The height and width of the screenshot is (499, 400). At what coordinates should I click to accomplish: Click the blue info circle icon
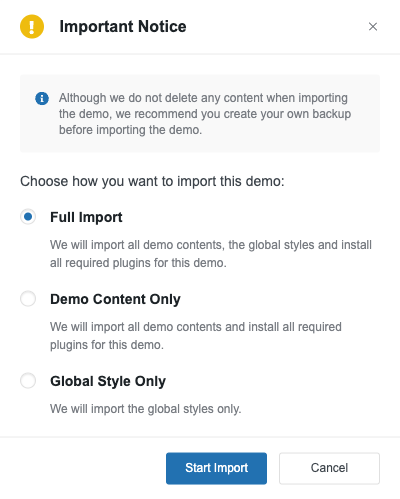point(42,98)
